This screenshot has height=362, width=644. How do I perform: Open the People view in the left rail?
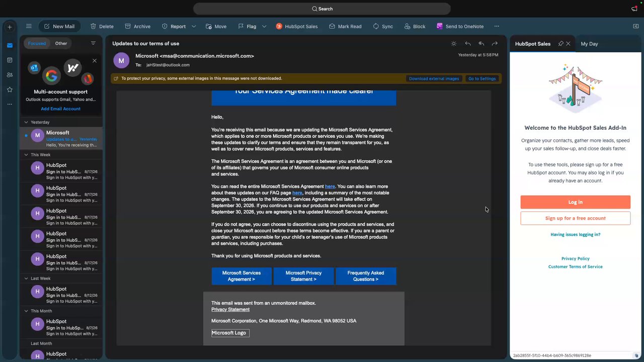point(10,75)
